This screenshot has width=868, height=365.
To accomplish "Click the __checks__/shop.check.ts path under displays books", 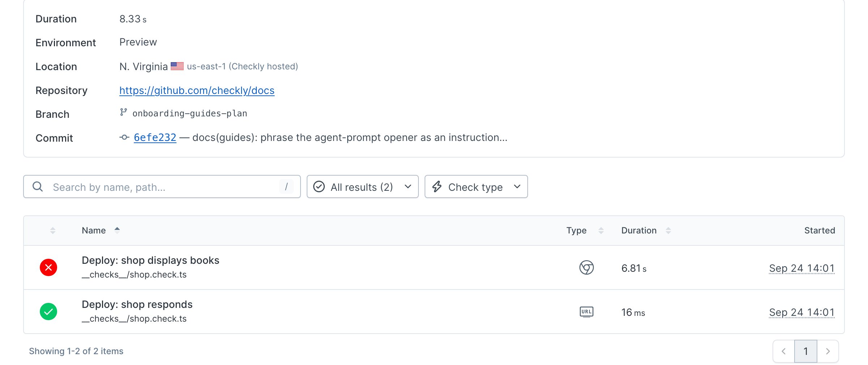I will [x=134, y=275].
